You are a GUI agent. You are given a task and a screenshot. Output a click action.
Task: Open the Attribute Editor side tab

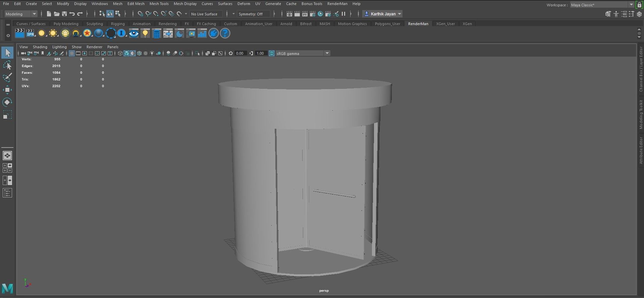(641, 150)
